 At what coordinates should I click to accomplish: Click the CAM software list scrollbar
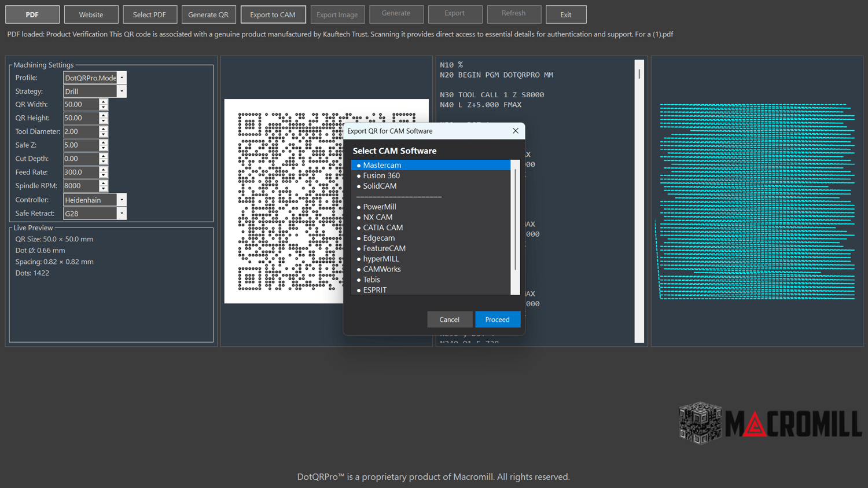[x=515, y=228]
